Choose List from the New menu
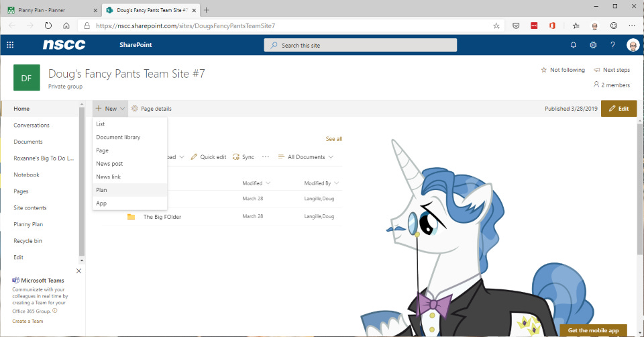 129,124
